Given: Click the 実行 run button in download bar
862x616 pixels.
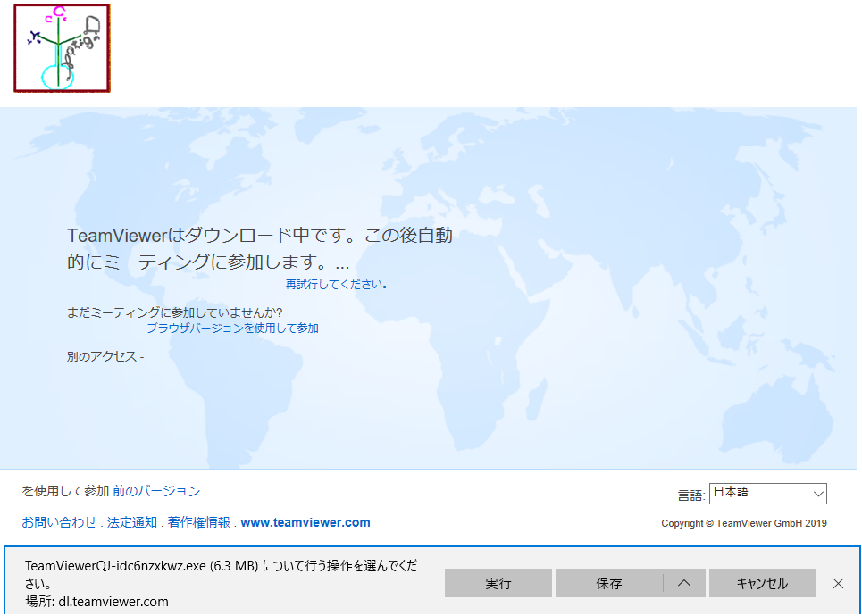Looking at the screenshot, I should point(498,583).
